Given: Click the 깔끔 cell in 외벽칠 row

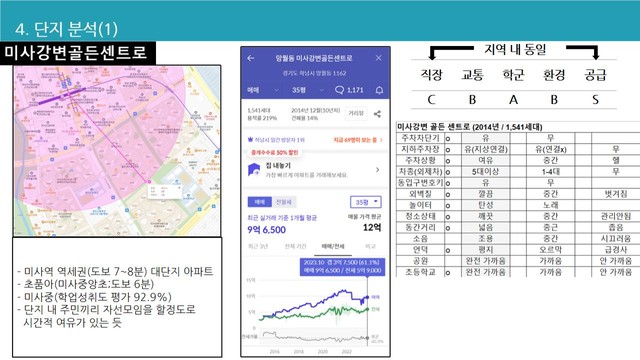Looking at the screenshot, I should click(485, 193).
